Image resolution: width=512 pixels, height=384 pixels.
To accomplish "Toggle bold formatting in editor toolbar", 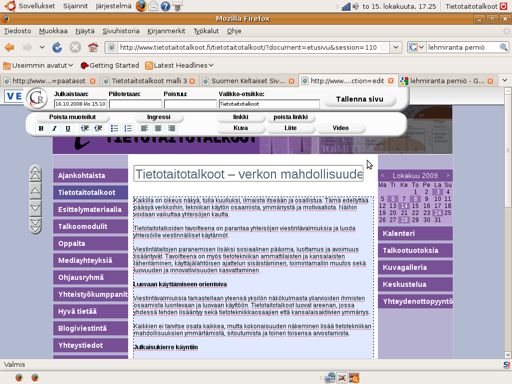I will [41, 128].
